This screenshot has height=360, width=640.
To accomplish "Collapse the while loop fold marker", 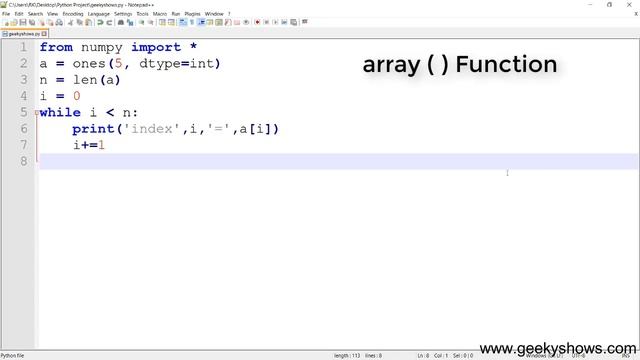I will (37, 113).
